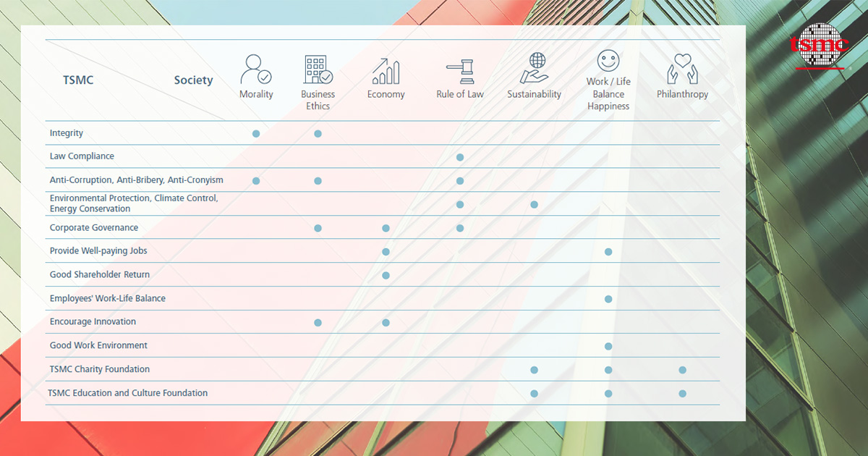The width and height of the screenshot is (868, 456).
Task: Click the Rule of Law gavel icon
Action: coord(460,72)
